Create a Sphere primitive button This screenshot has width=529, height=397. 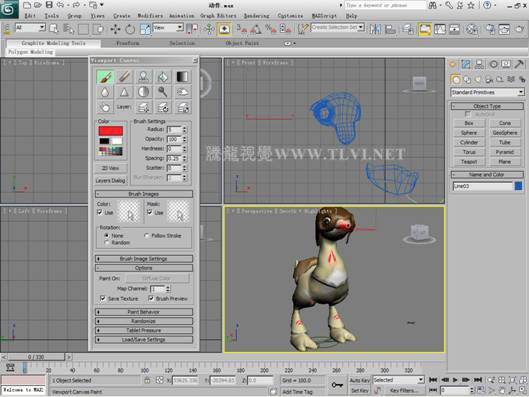click(x=469, y=133)
